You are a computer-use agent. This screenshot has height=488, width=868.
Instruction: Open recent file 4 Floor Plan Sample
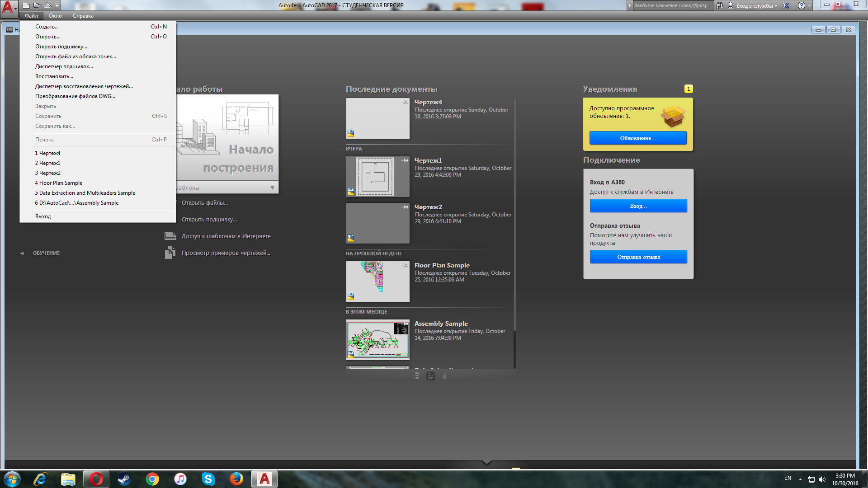pos(98,183)
